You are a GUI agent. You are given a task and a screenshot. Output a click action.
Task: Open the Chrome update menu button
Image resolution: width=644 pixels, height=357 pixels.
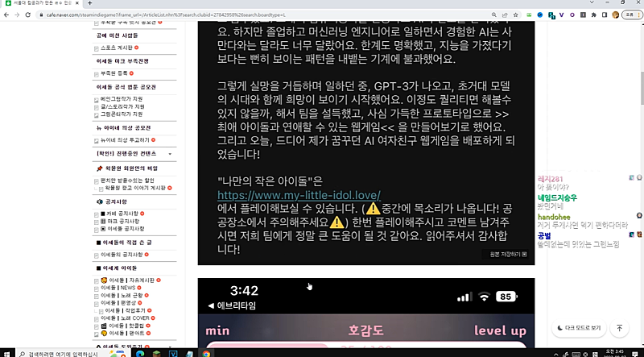tap(630, 15)
